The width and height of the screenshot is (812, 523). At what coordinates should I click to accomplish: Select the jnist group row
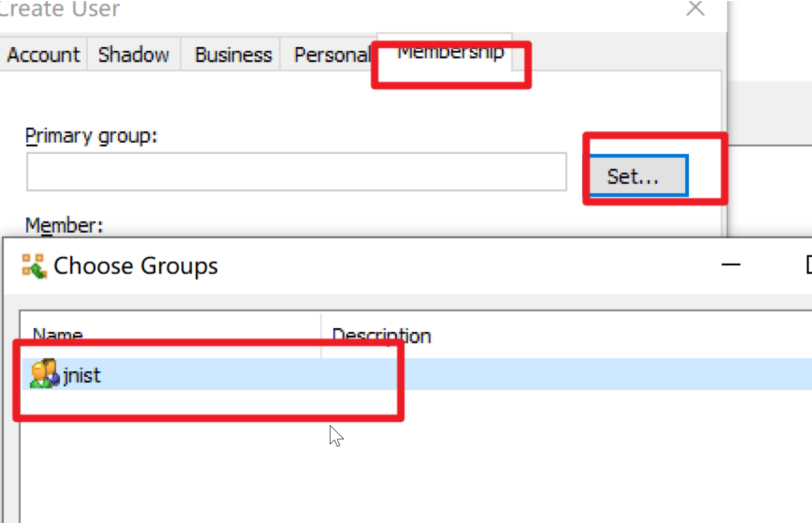[x=417, y=374]
